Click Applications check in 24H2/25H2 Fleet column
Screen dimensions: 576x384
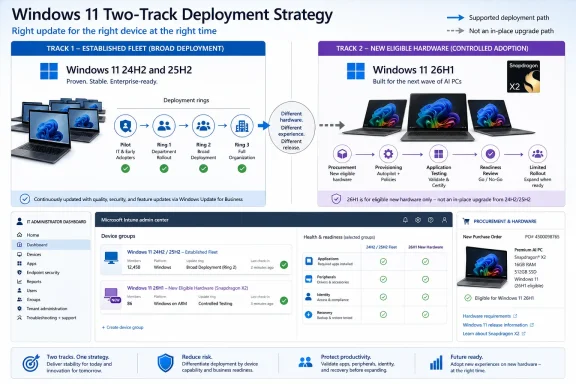pyautogui.click(x=383, y=261)
